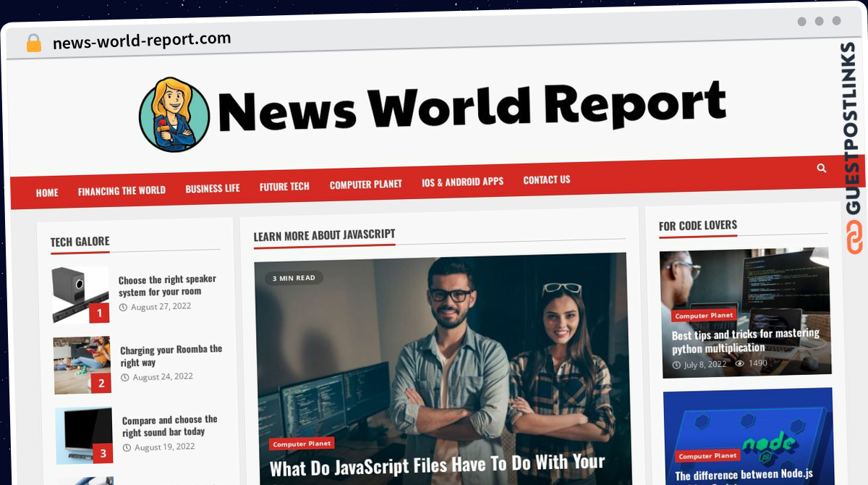This screenshot has width=868, height=485.
Task: Open the FUTURE TECH menu item
Action: [x=284, y=186]
